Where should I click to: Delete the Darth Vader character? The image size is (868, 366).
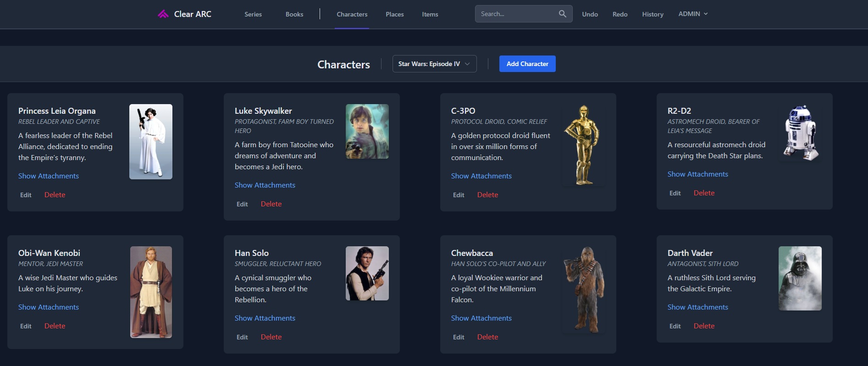704,326
